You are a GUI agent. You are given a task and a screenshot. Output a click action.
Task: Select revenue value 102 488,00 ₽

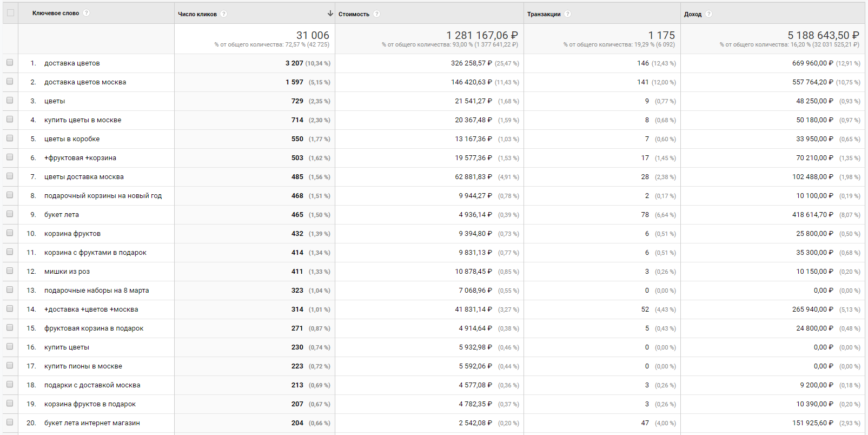[x=813, y=177]
